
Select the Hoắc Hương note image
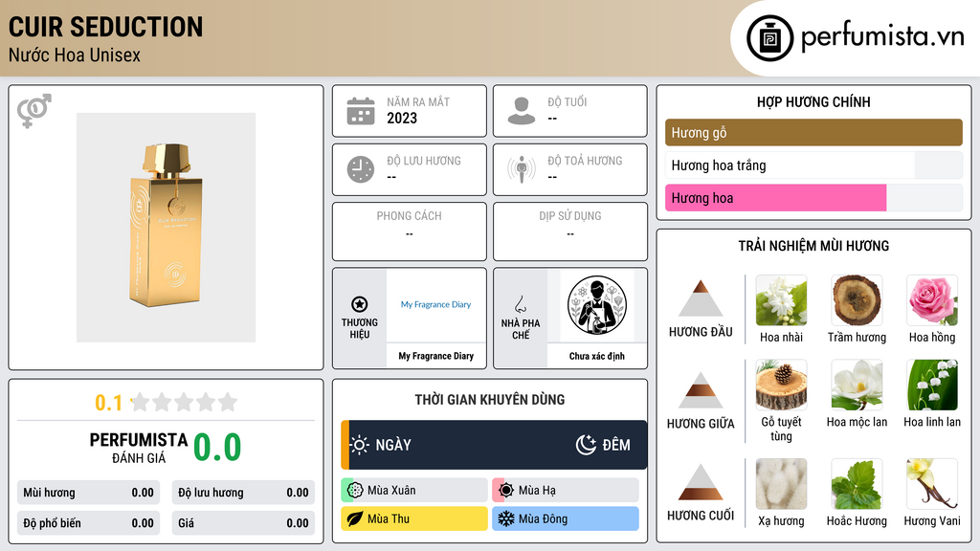pos(857,484)
